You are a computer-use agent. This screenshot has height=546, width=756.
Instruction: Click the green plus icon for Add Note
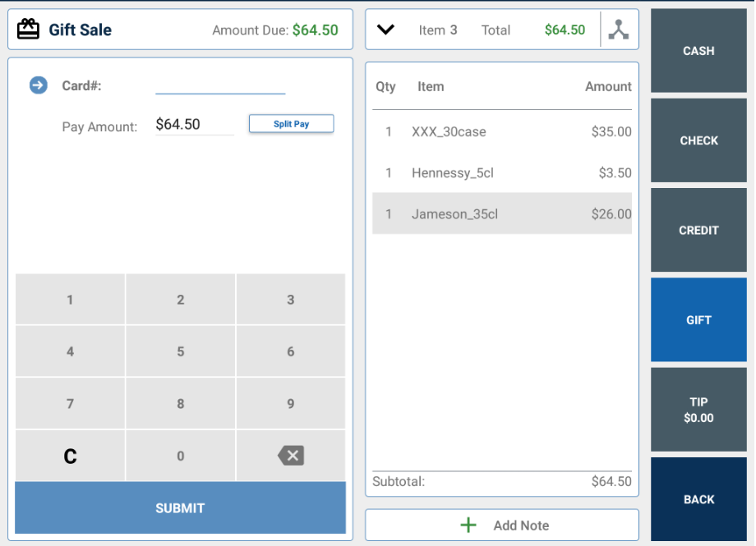pos(468,525)
